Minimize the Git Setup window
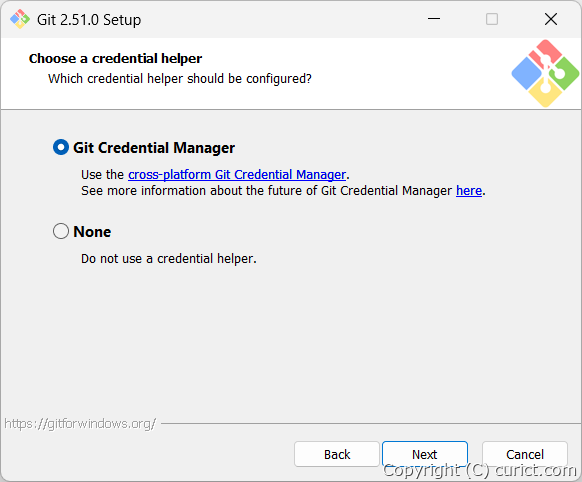Screen dimensions: 582x482 [434, 19]
